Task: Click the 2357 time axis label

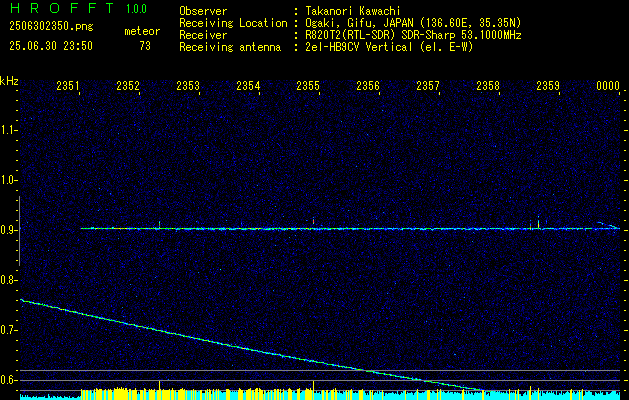Action: [428, 85]
